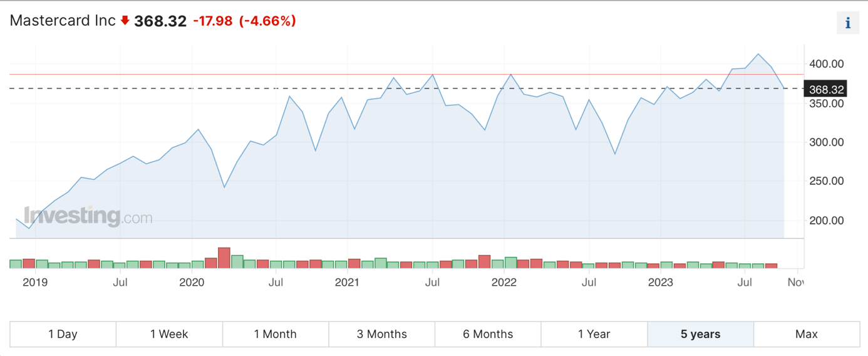Click the 2023 x-axis label
This screenshot has height=356, width=868.
click(660, 283)
